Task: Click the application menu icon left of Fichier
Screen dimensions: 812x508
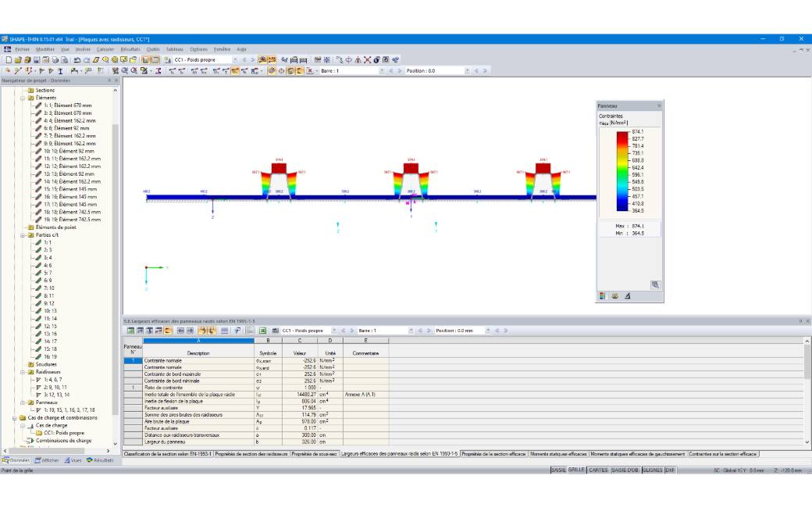Action: tap(7, 49)
